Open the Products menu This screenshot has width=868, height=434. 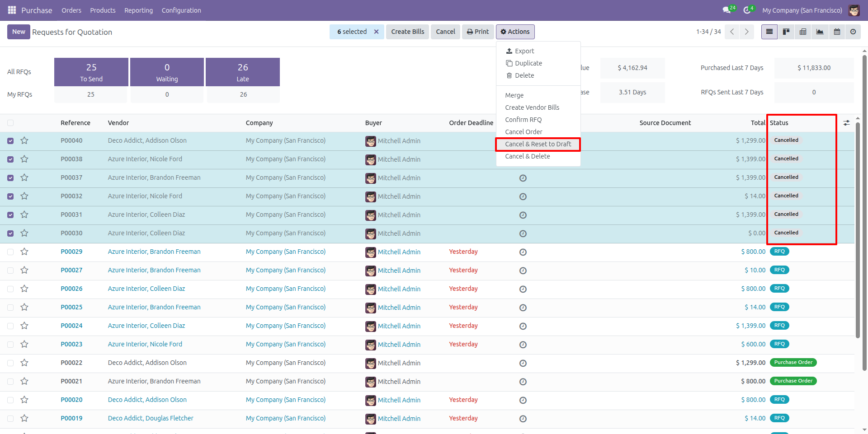(x=103, y=10)
